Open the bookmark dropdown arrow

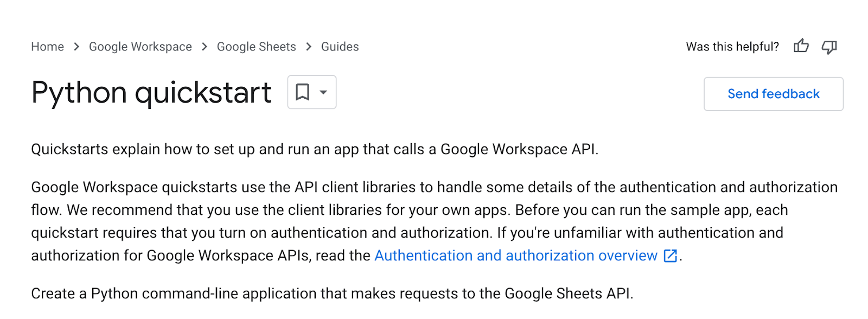tap(323, 92)
